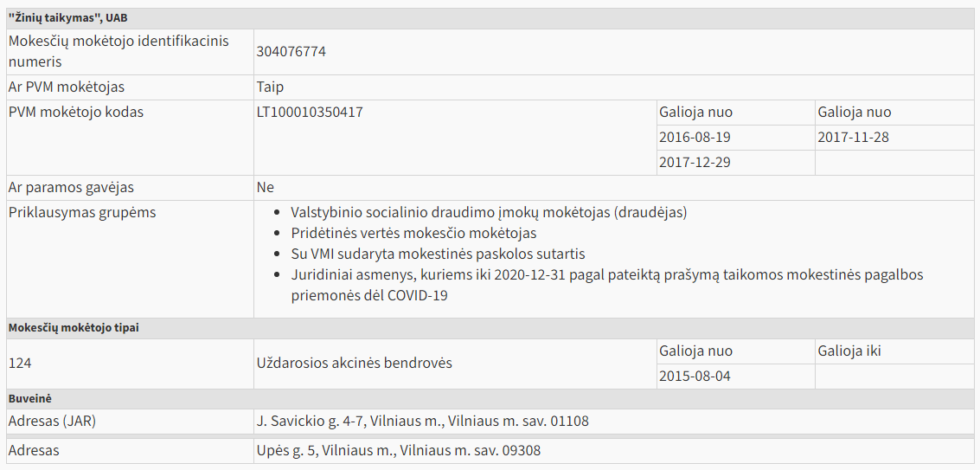
Task: Click the "Žinių taikymas", UAB header
Action: pos(68,18)
